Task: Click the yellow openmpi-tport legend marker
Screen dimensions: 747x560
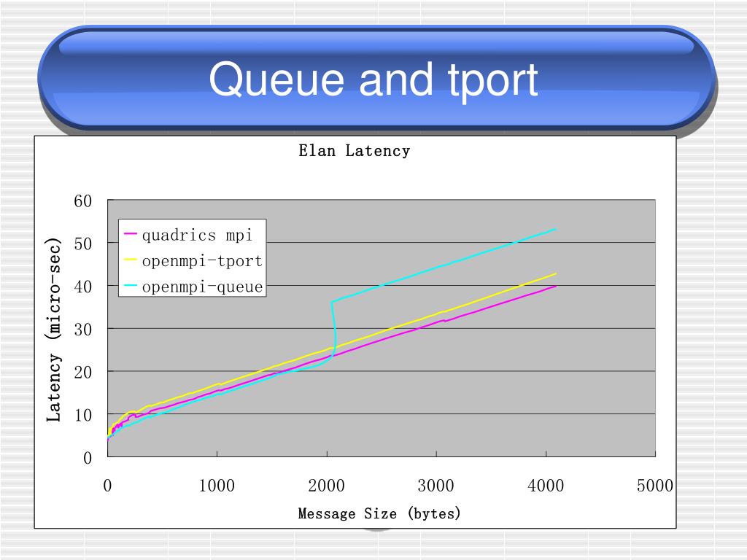Action: (130, 260)
